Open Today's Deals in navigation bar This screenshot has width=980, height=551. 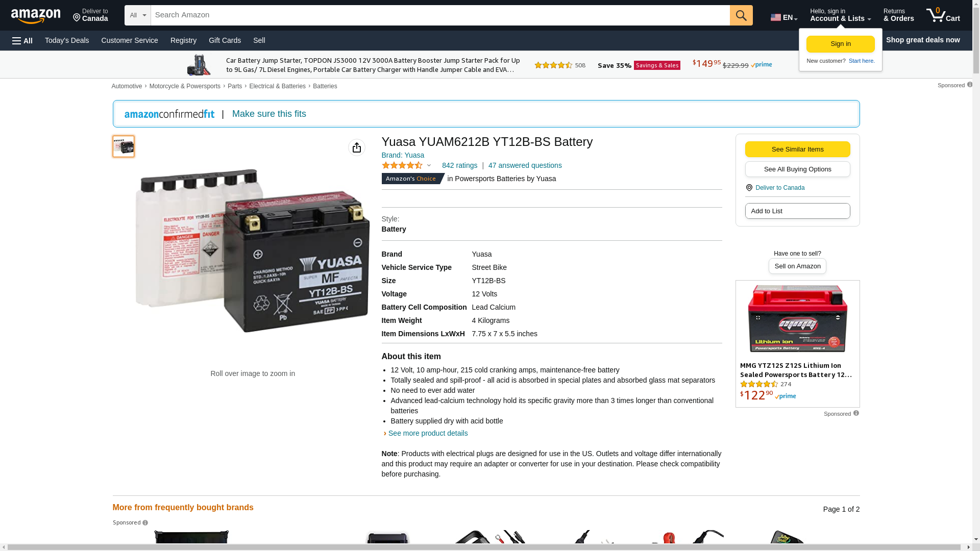click(x=67, y=40)
